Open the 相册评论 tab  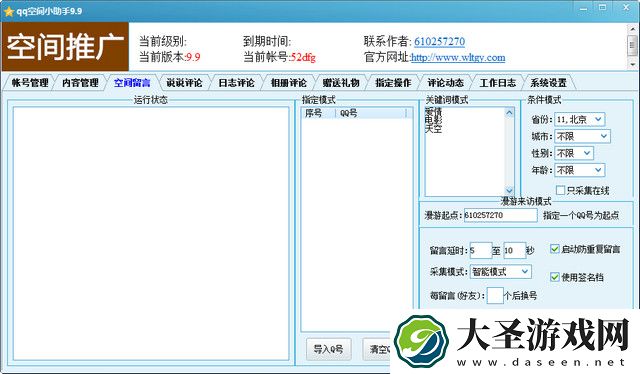pyautogui.click(x=289, y=83)
